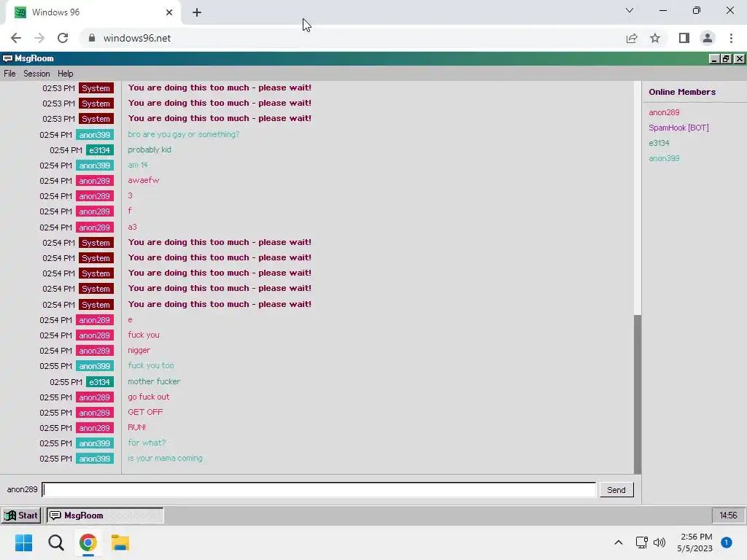Focus the chat message input field
The height and width of the screenshot is (560, 747).
319,489
